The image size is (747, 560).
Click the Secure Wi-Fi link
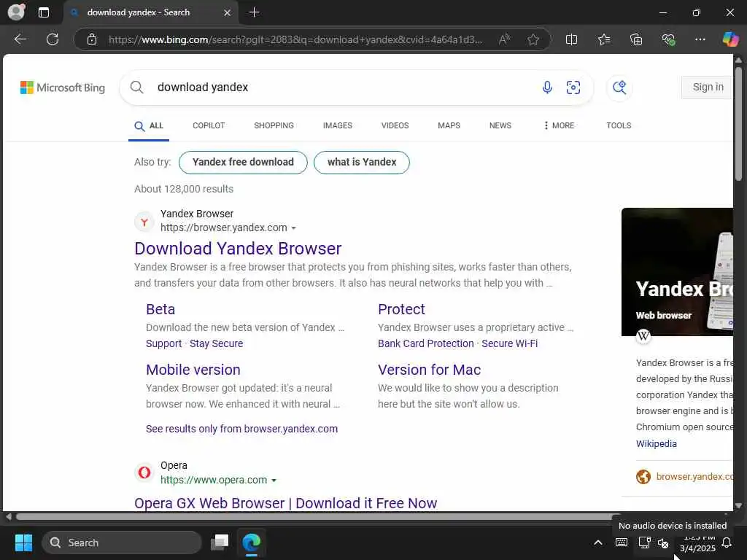point(509,343)
